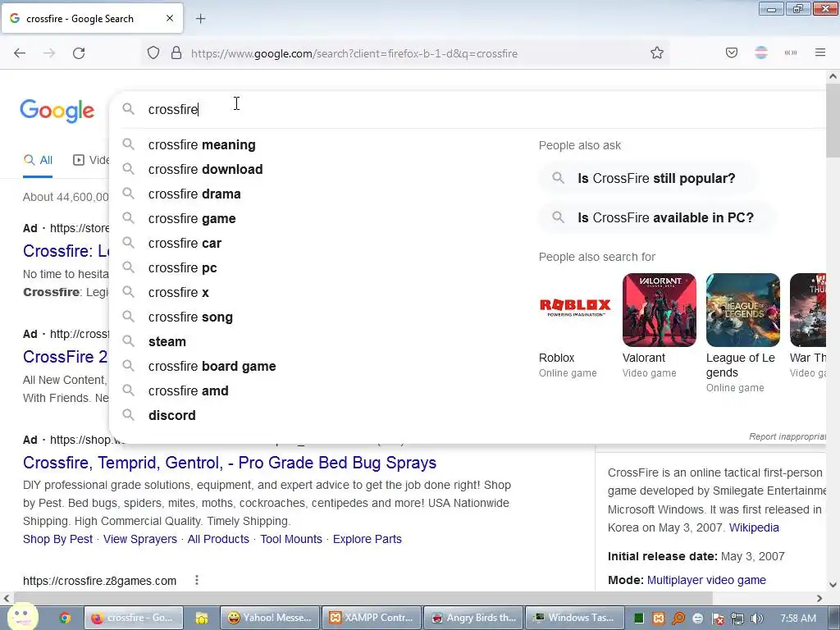Open Chrome from the taskbar
The image size is (840, 630).
pyautogui.click(x=65, y=619)
